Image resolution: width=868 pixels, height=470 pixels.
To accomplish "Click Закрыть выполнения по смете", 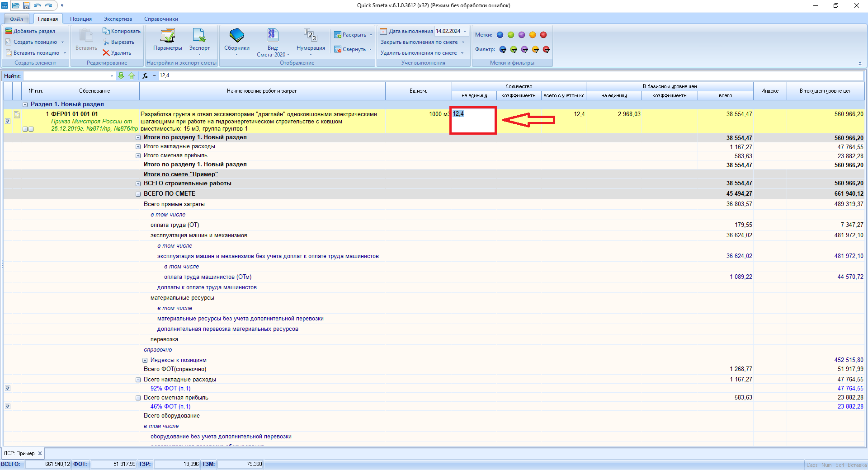I will coord(419,42).
